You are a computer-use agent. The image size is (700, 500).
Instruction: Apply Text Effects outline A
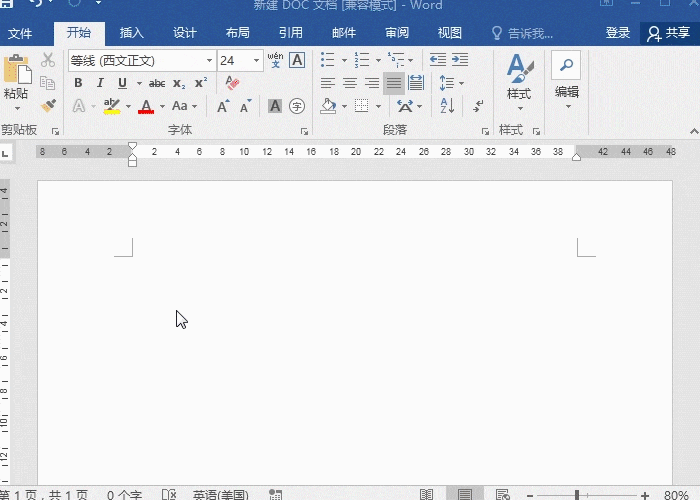click(79, 106)
